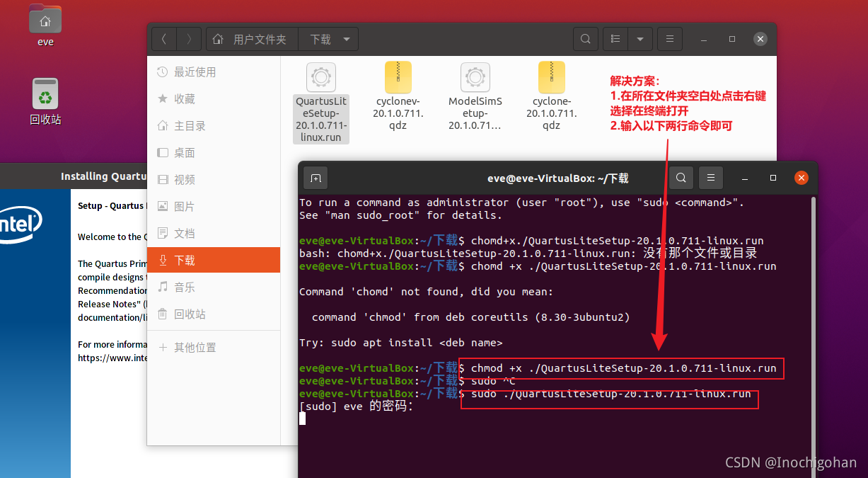Select 下载 in the sidebar
Screen dimensions: 868x478
tap(214, 260)
